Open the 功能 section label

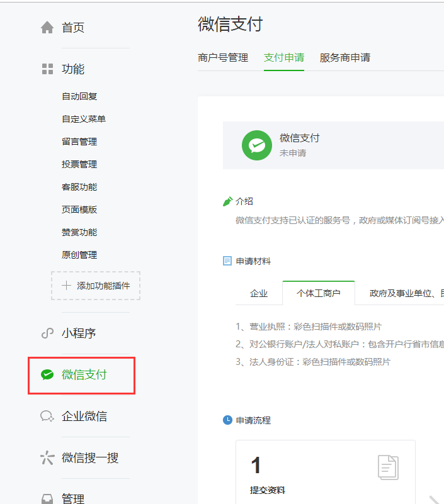[x=73, y=69]
